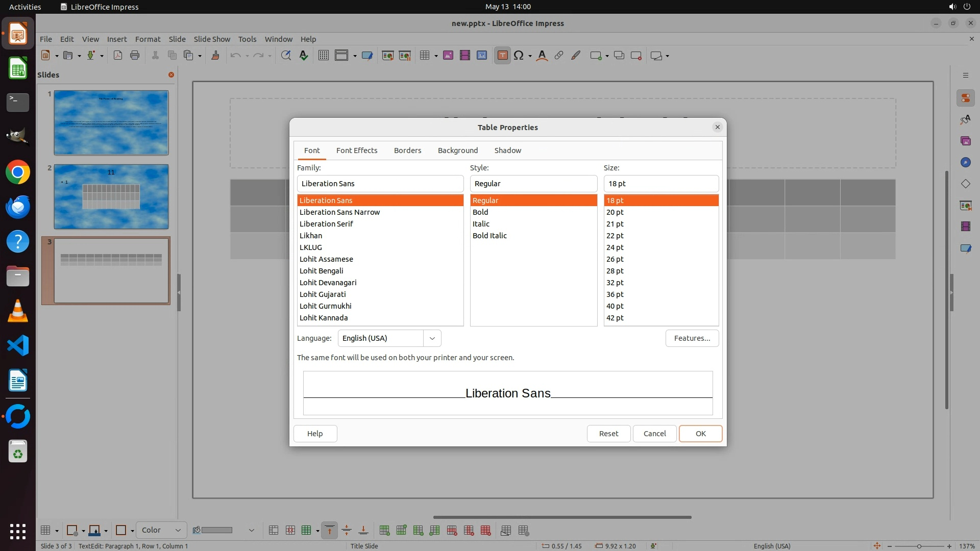Switch to the Font Effects tab
This screenshot has width=980, height=551.
356,151
